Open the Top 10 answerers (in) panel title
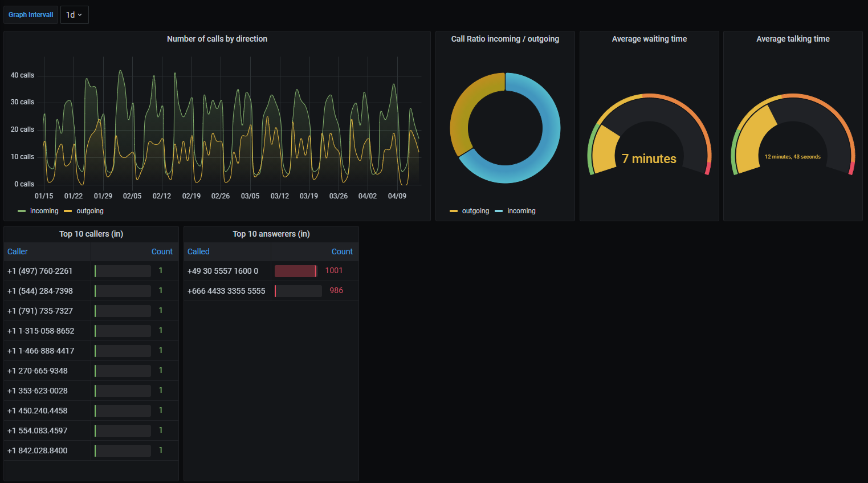Viewport: 868px width, 483px height. click(x=271, y=234)
